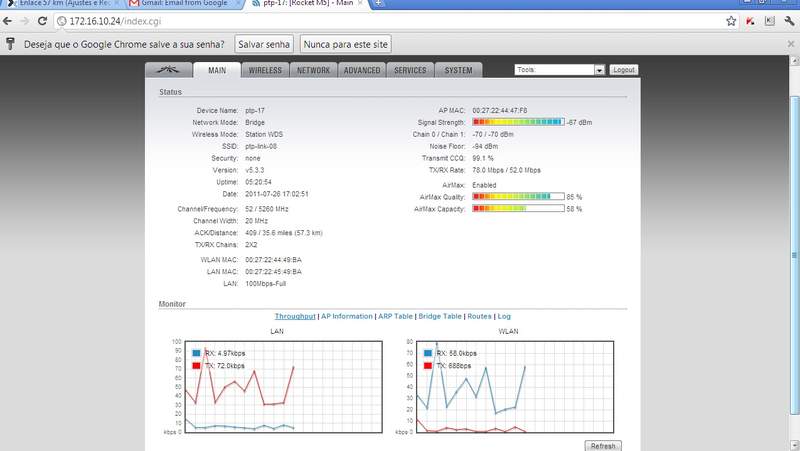Switch to the Gmail browser tab
Viewport: 800px width, 451px height.
(x=184, y=3)
